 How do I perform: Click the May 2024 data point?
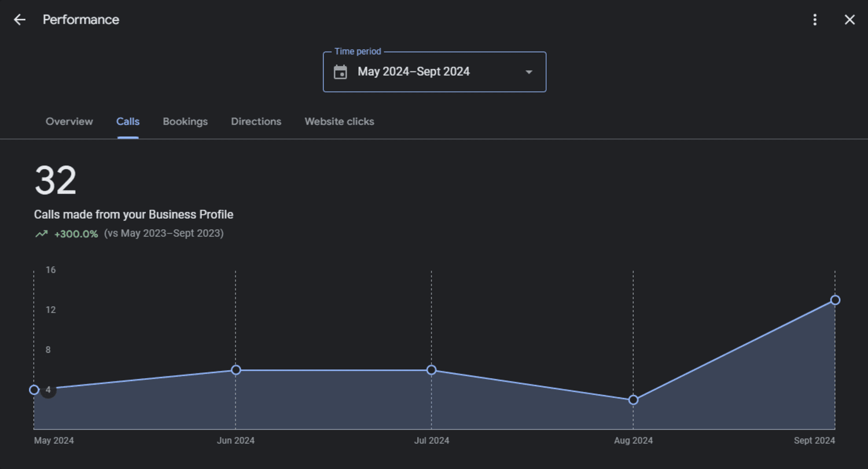click(34, 390)
